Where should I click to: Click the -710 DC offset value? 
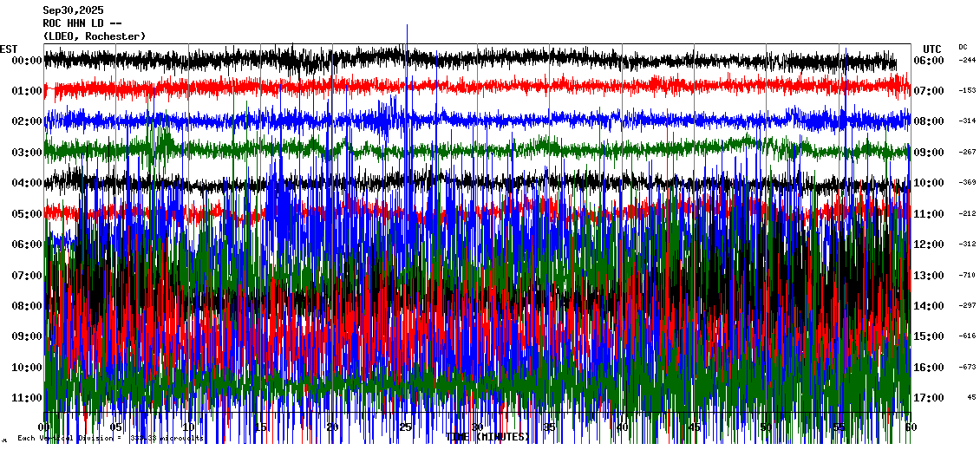click(x=967, y=276)
